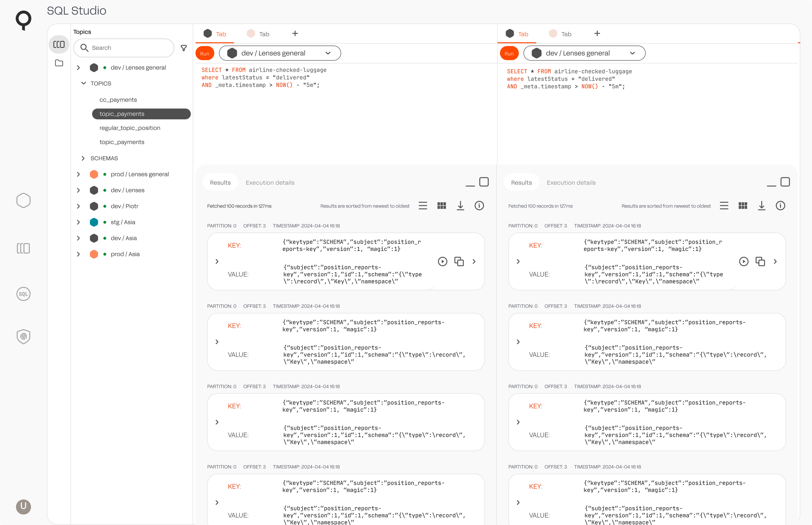The height and width of the screenshot is (525, 812).
Task: Expand stg / Asia node
Action: coord(78,222)
